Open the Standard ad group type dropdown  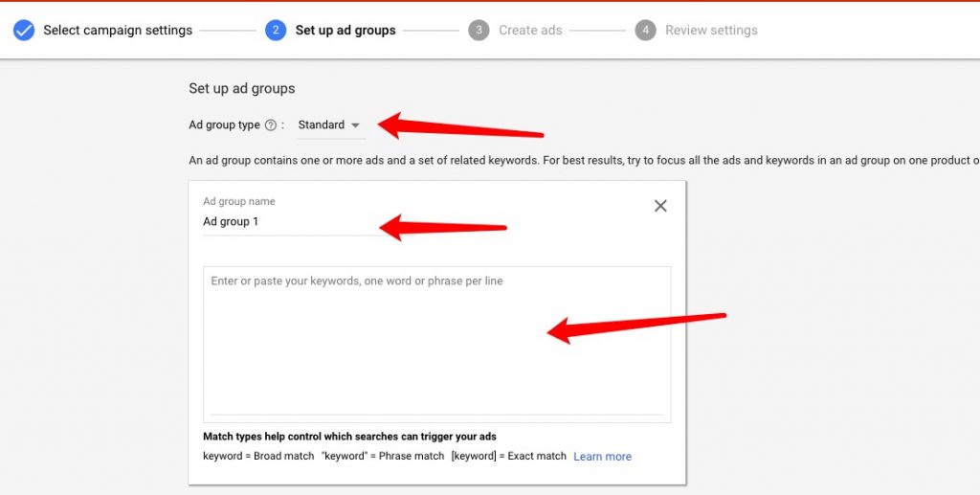(x=330, y=125)
